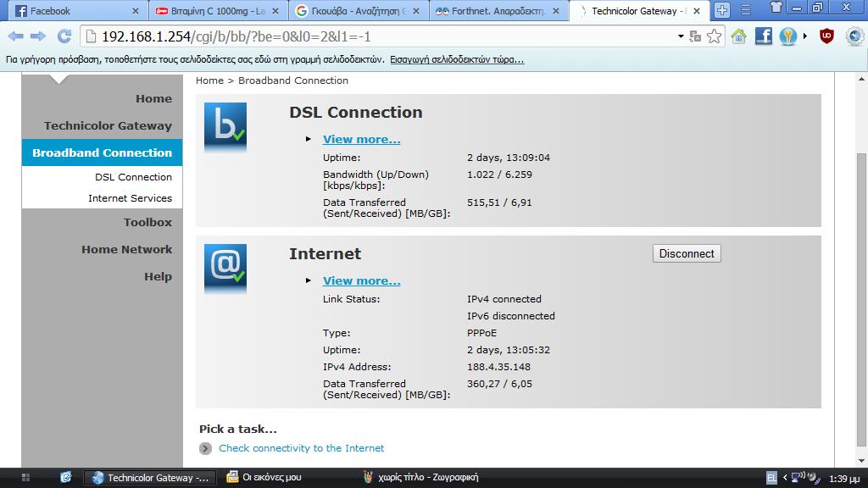The width and height of the screenshot is (868, 488).
Task: Click the DSL Connection b icon
Action: 225,127
